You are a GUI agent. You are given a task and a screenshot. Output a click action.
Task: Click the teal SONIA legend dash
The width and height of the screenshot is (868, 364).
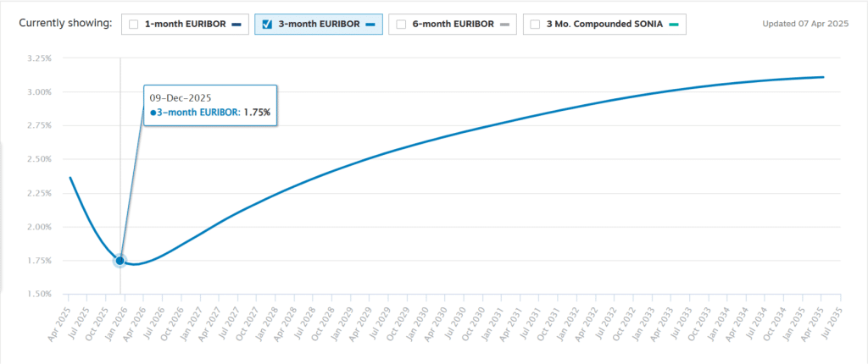[x=672, y=25]
